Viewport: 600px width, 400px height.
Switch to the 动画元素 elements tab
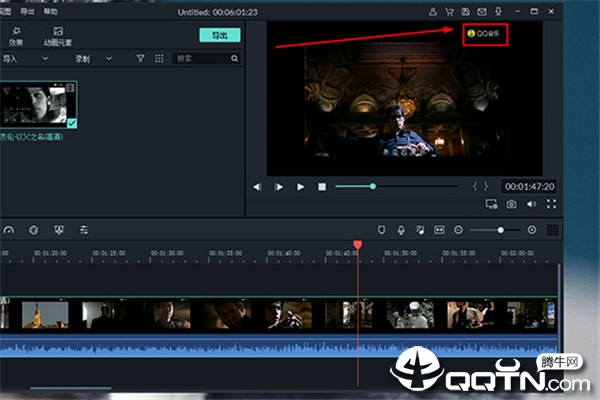tap(59, 37)
